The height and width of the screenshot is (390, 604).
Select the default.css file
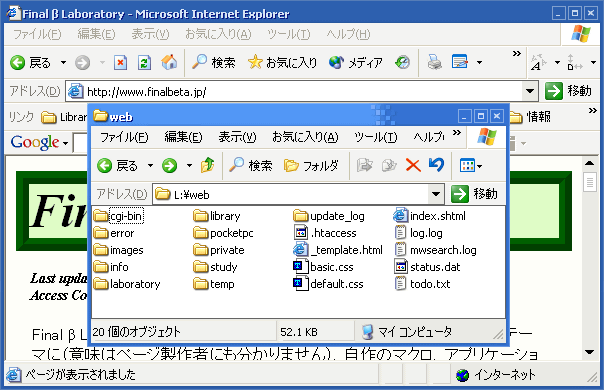coord(328,284)
